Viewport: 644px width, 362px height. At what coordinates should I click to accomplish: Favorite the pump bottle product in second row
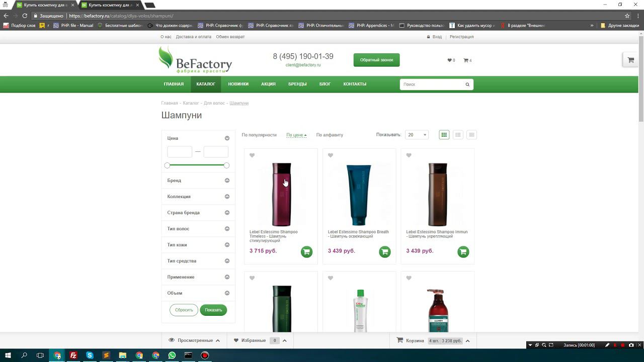pos(409,278)
